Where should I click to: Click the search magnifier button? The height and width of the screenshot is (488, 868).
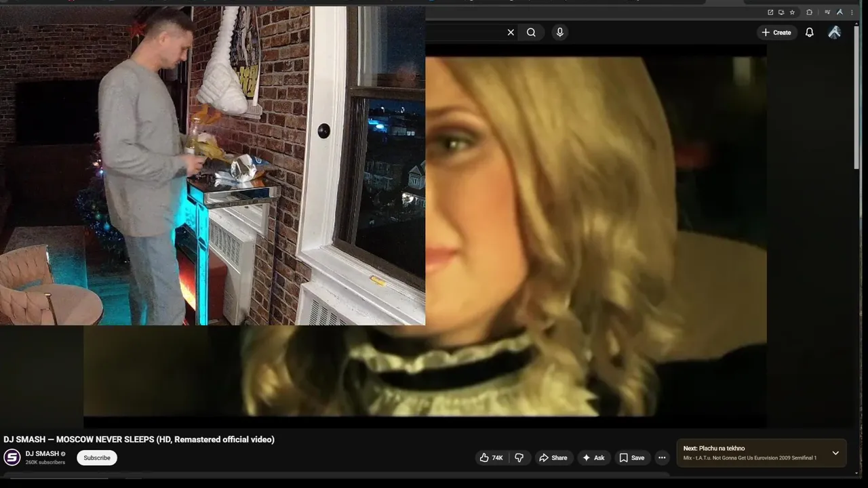point(531,33)
